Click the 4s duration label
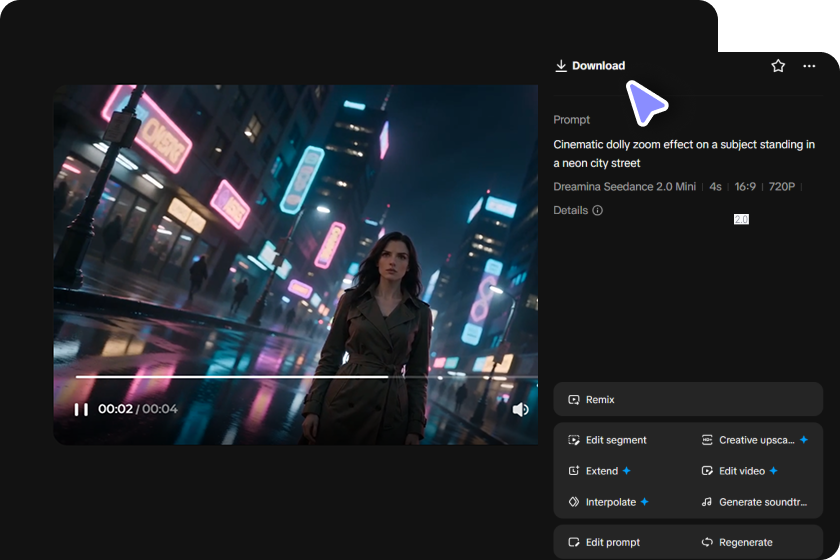The image size is (840, 560). click(715, 186)
